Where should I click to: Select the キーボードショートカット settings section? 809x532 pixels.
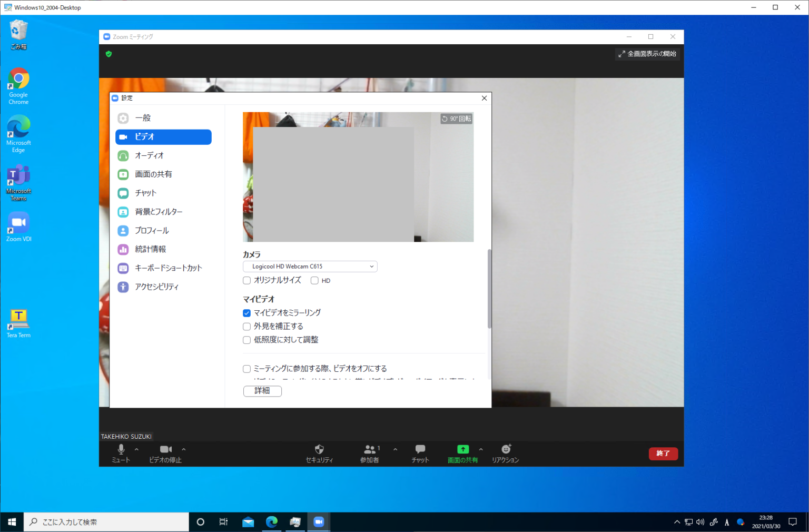tap(169, 268)
